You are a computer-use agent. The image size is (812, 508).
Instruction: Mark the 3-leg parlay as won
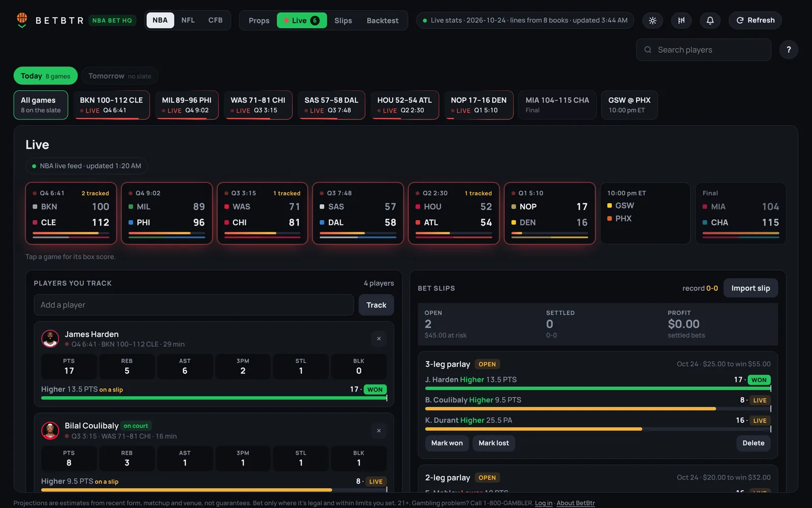(447, 443)
